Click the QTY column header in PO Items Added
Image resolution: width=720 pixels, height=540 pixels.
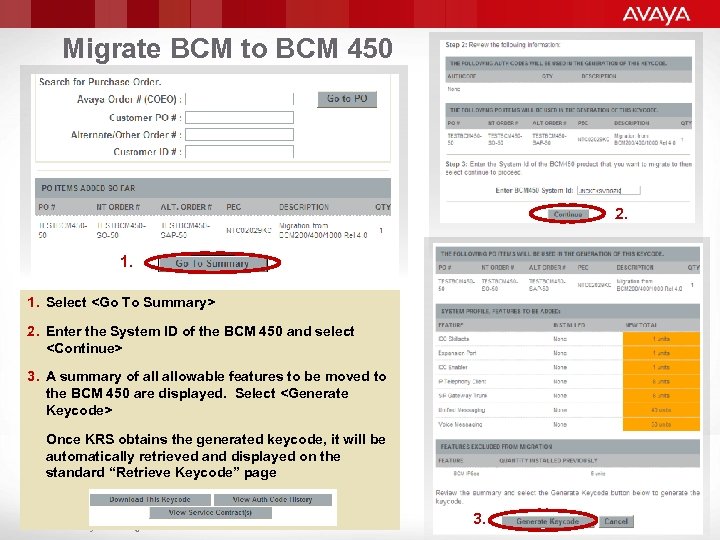pos(382,207)
